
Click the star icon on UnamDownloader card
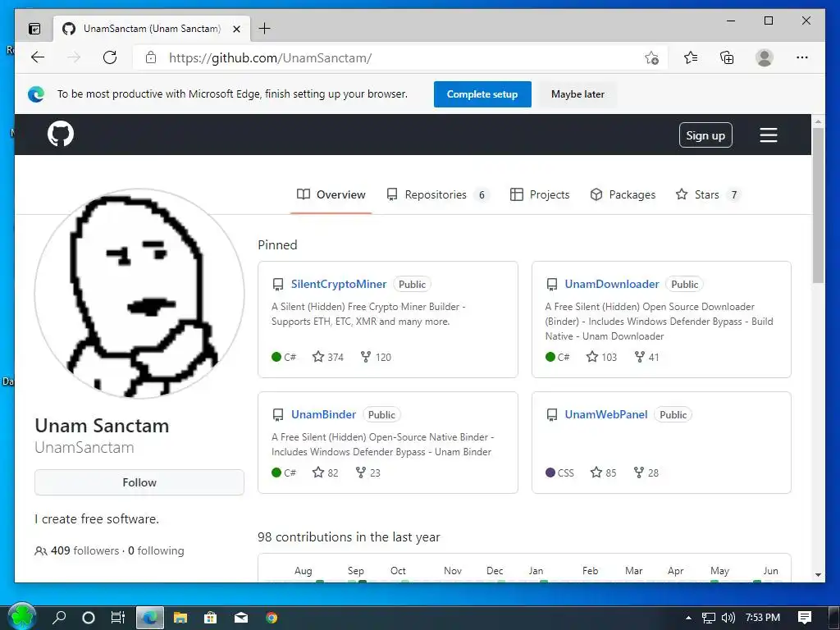coord(592,357)
